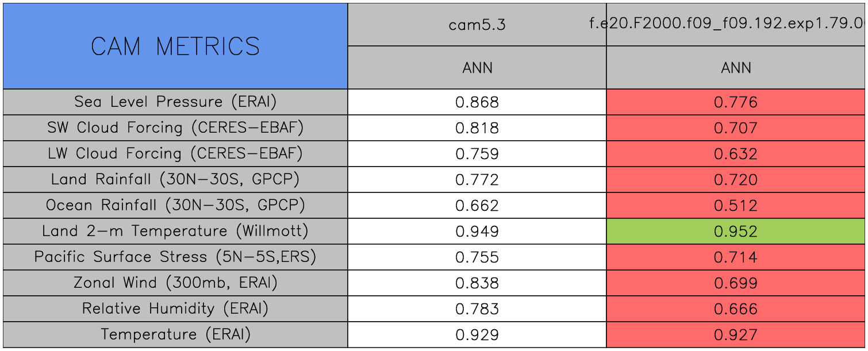Click Land 2-m Temperature (Willmott) label
This screenshot has width=868, height=351.
point(175,232)
